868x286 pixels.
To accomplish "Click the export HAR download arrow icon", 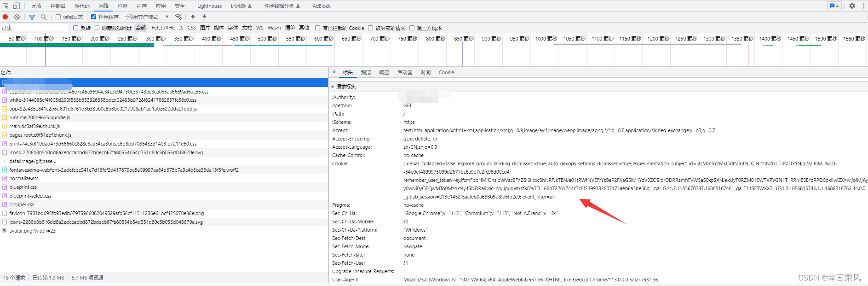I will (x=204, y=17).
